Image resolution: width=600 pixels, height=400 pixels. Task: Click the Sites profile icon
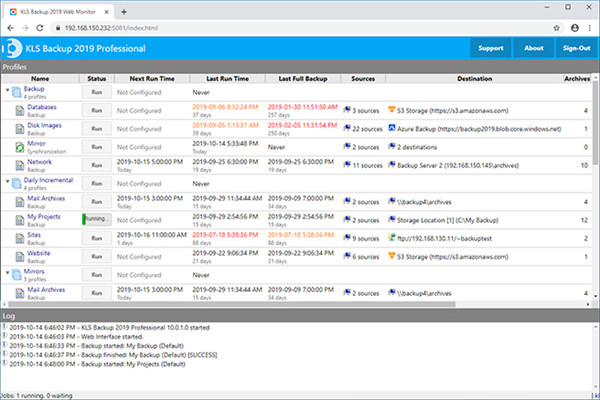[x=20, y=238]
